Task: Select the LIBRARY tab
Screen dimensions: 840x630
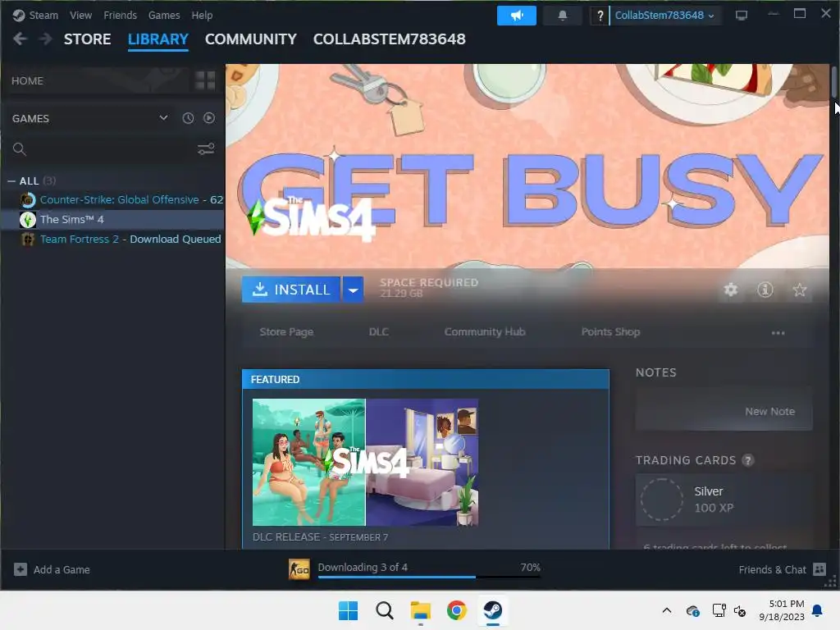Action: 158,39
